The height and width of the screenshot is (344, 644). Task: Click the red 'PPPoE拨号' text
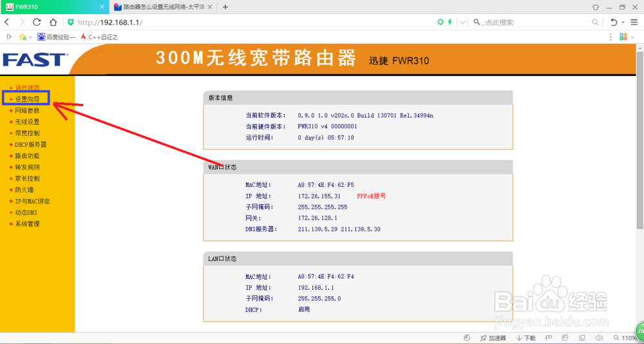coord(372,196)
